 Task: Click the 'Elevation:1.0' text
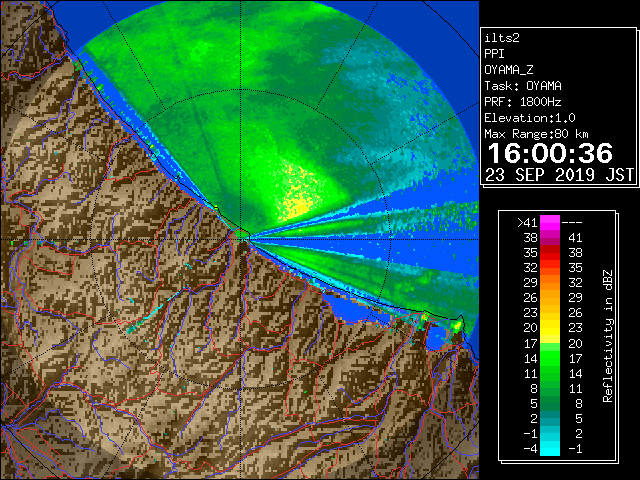(x=530, y=118)
